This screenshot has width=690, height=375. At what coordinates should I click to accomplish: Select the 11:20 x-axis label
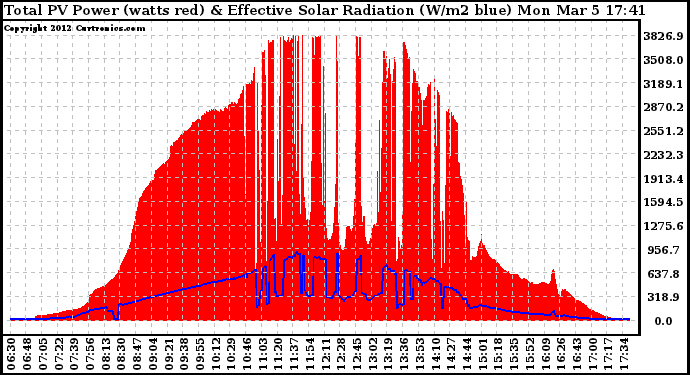[279, 354]
